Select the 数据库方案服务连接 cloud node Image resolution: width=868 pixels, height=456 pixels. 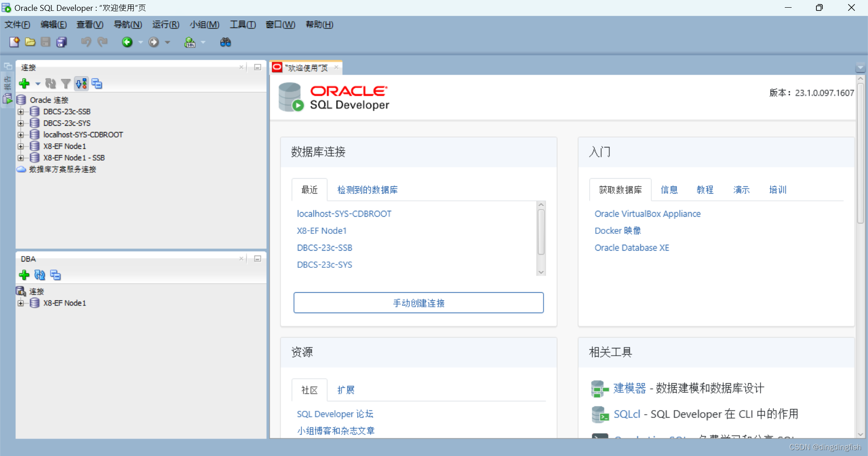[x=57, y=169]
